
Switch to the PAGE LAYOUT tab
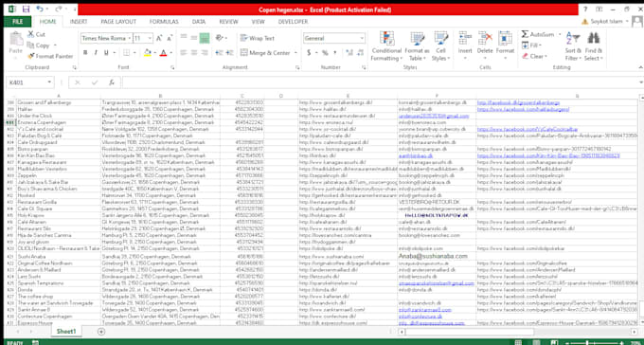[118, 22]
